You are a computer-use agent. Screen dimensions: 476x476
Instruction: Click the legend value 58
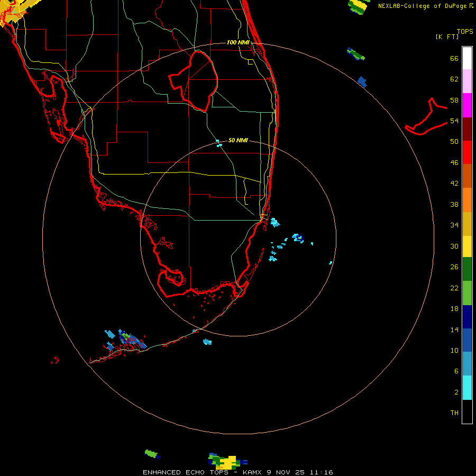coord(454,100)
